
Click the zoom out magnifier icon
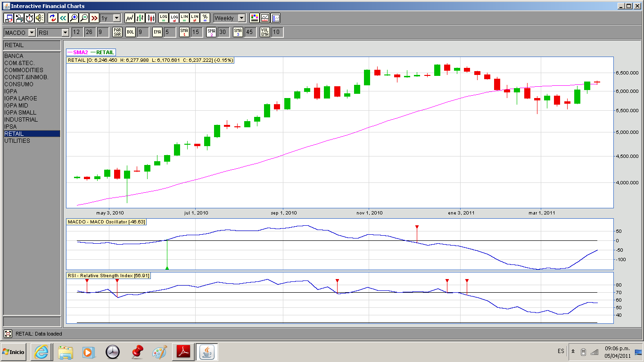84,18
